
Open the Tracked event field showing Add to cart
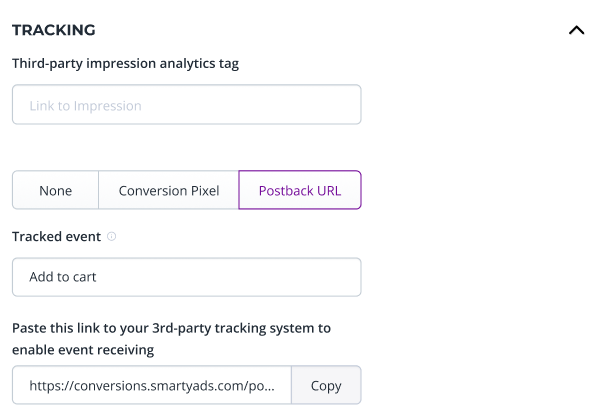[186, 277]
